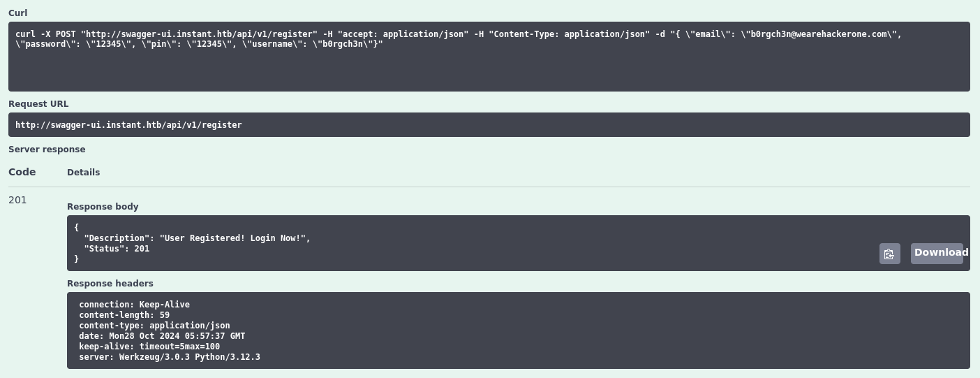
Task: Click the Response body label
Action: pos(103,207)
